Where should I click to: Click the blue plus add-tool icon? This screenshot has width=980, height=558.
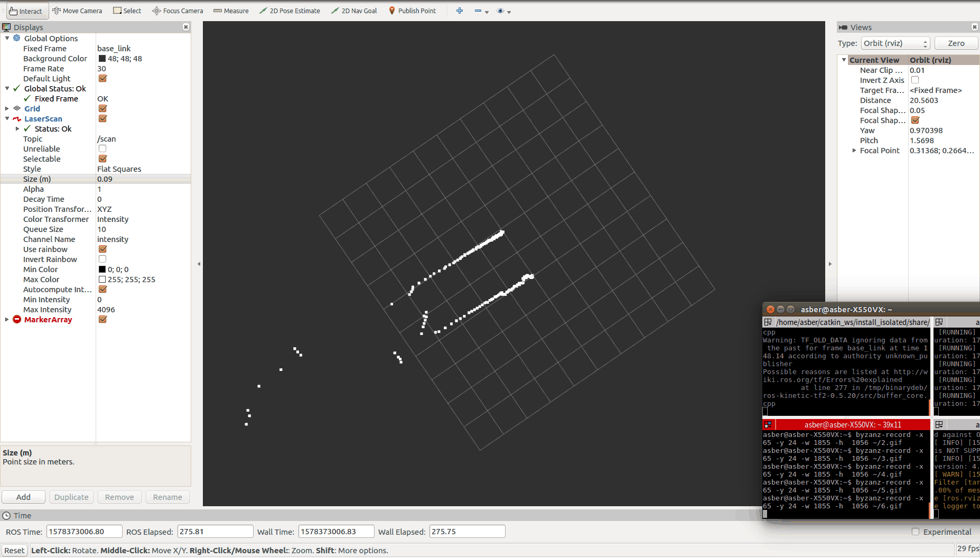pos(460,11)
